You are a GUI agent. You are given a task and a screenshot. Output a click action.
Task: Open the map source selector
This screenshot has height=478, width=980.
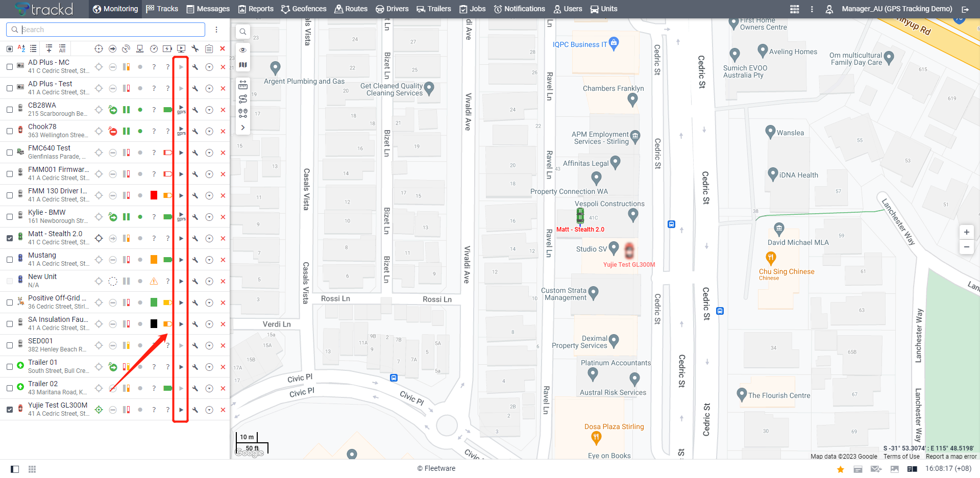tap(243, 65)
